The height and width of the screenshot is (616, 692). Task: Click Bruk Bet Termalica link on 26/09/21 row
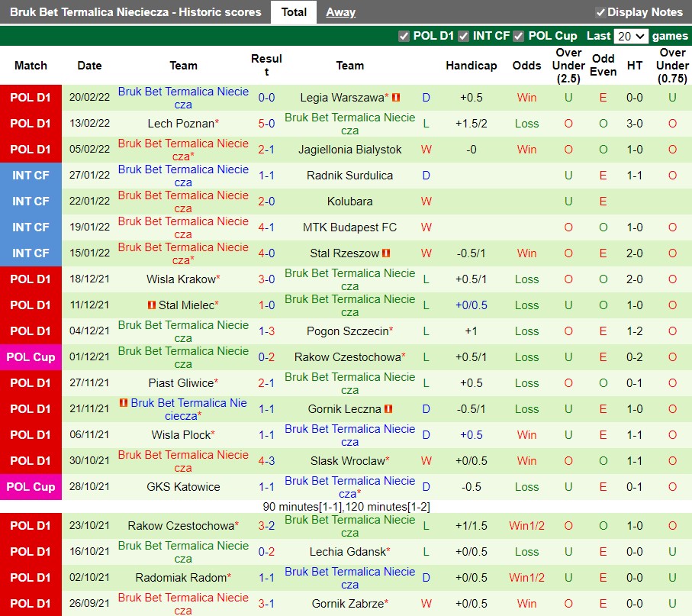(183, 604)
